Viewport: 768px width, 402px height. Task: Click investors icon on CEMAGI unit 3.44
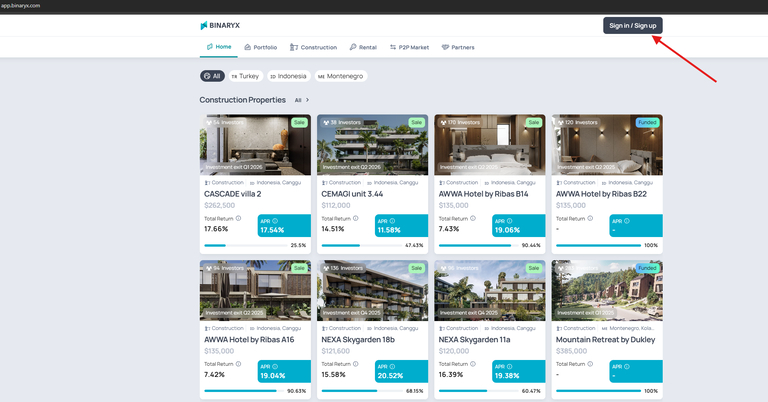click(x=326, y=122)
